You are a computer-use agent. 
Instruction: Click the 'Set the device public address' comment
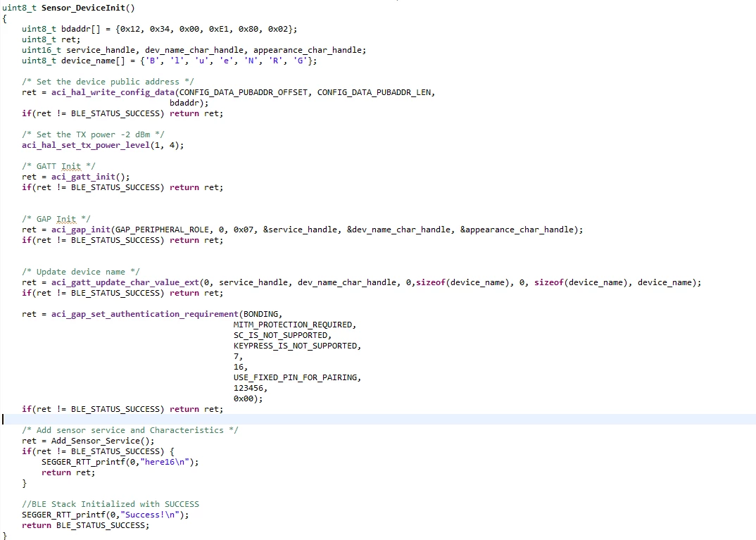pos(108,82)
